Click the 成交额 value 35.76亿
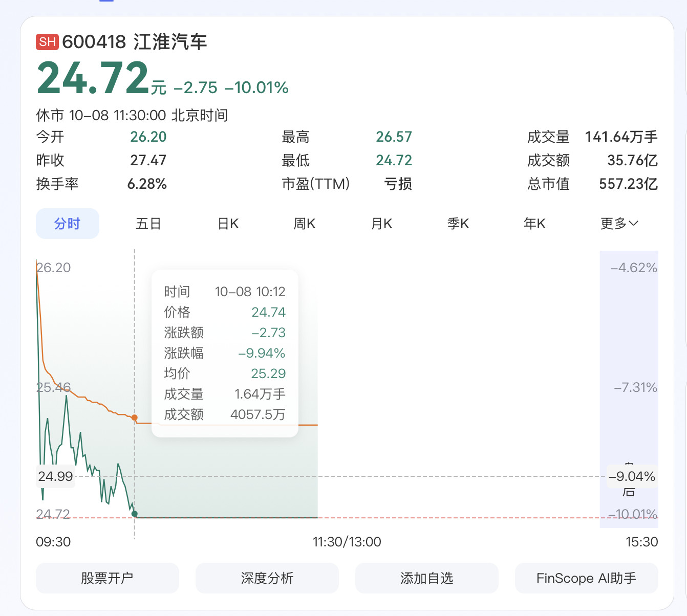This screenshot has width=687, height=616. pos(633,160)
